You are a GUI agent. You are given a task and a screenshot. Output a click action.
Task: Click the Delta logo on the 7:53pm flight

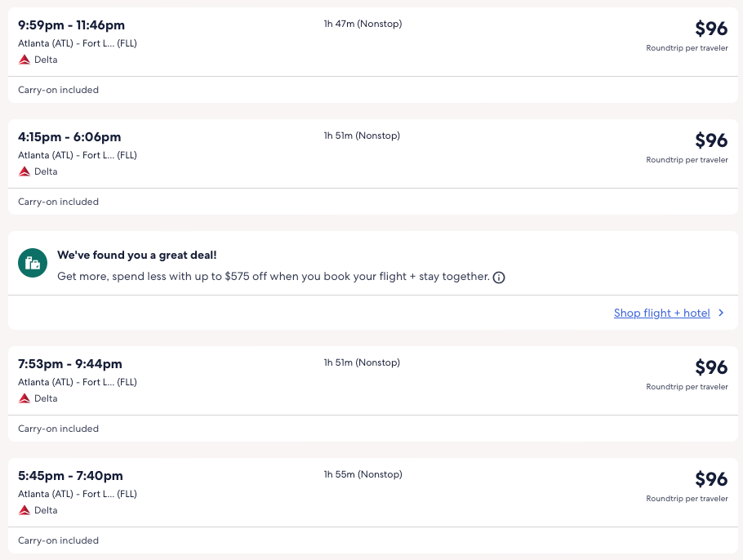click(24, 398)
